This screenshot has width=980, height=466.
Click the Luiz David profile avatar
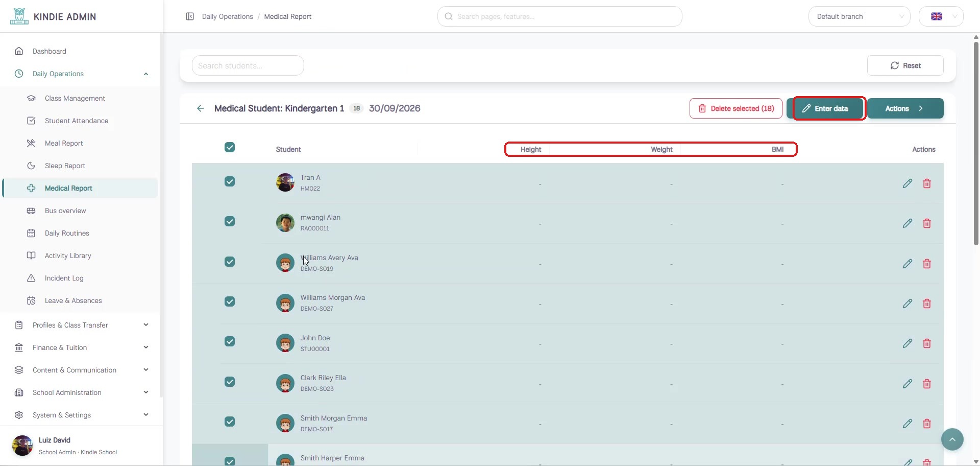point(22,446)
